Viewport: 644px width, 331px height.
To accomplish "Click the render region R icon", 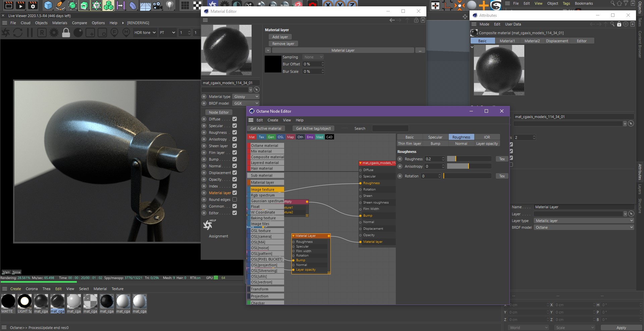I will point(42,33).
